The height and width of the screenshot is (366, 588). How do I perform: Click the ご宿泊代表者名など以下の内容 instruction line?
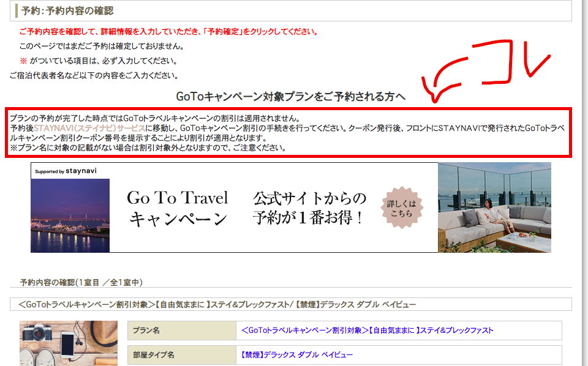(x=94, y=76)
